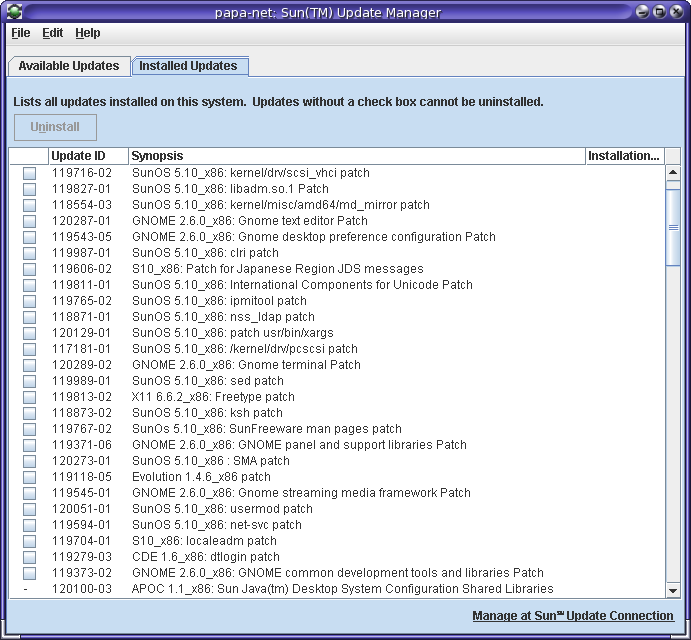691x640 pixels.
Task: Tick the checkbox for update 120287-01
Action: (30, 221)
